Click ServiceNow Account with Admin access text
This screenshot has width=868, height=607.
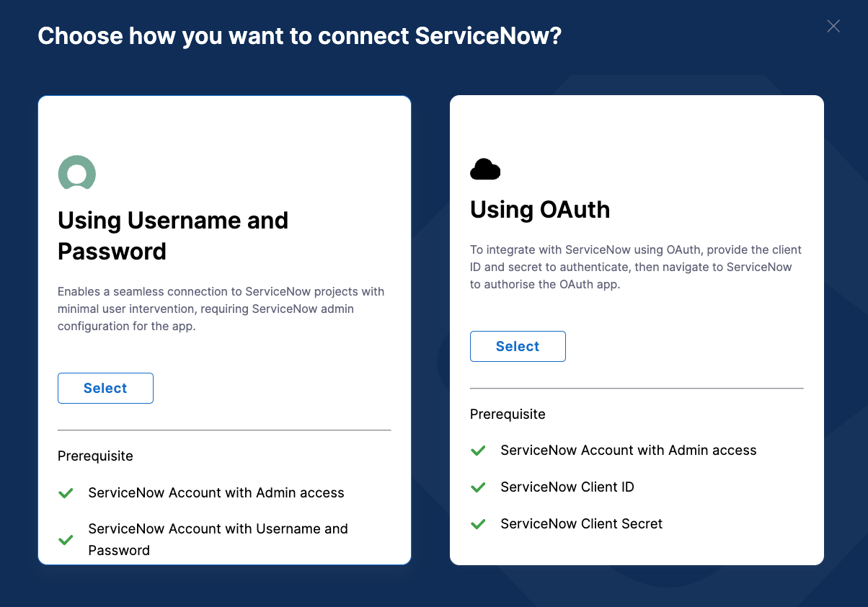(216, 493)
